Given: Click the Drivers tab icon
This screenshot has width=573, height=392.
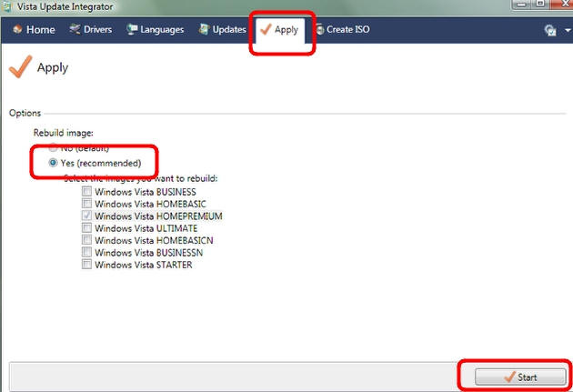Looking at the screenshot, I should [75, 30].
